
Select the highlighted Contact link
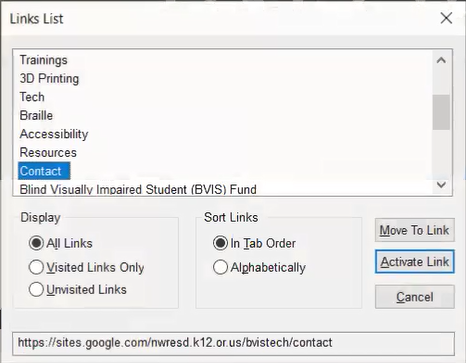point(44,171)
